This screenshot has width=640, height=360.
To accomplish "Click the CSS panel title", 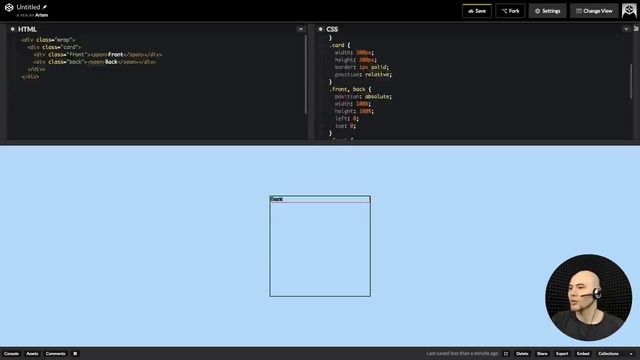I will pyautogui.click(x=332, y=29).
